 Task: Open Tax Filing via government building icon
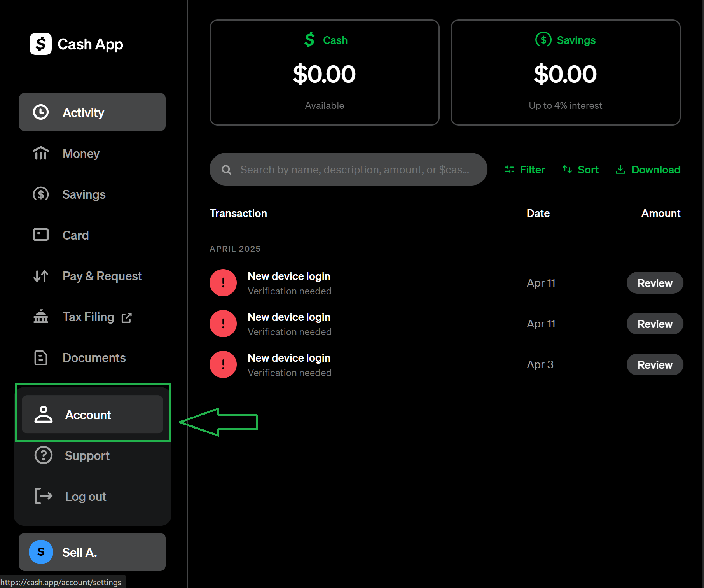pyautogui.click(x=41, y=317)
